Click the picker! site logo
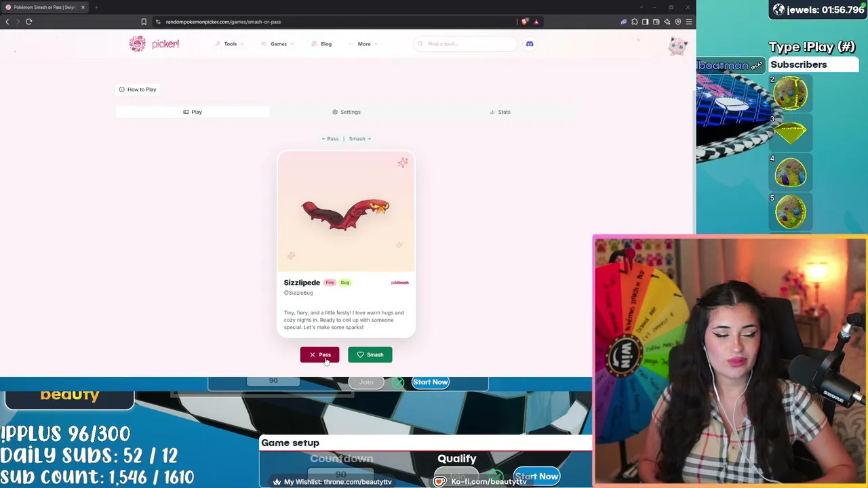 [154, 44]
